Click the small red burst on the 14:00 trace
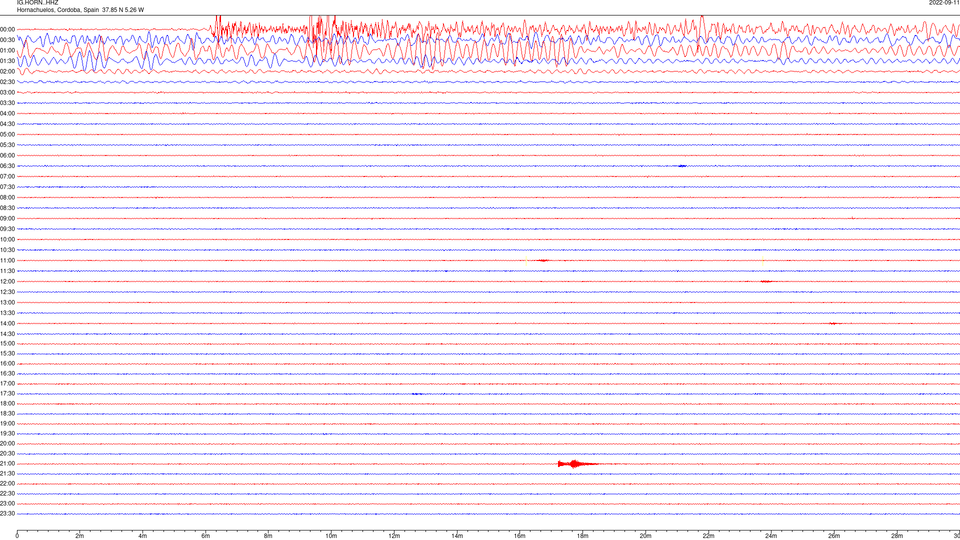This screenshot has width=960, height=540. pos(833,323)
